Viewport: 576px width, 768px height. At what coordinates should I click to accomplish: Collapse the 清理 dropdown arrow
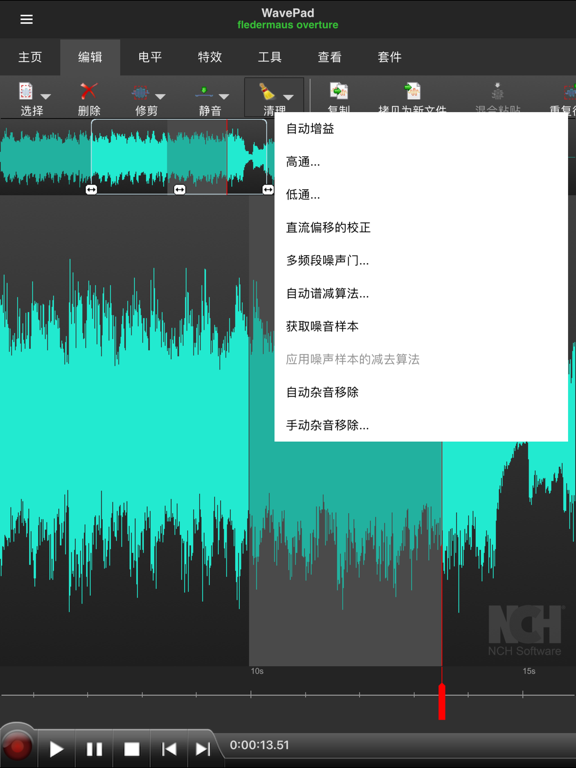click(x=288, y=97)
